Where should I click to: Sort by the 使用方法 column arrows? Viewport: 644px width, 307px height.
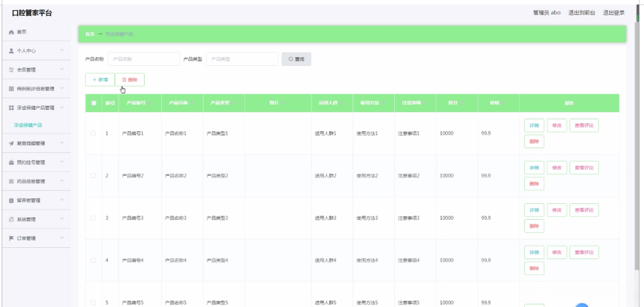[383, 103]
